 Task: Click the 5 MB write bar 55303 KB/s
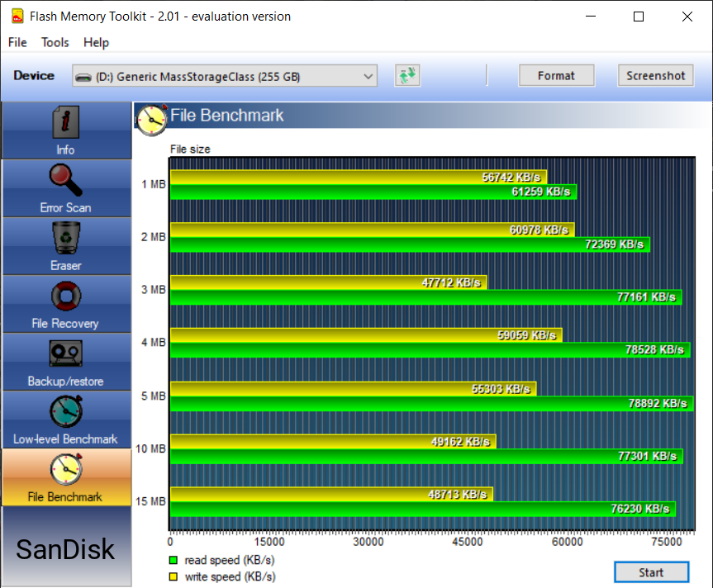(354, 389)
